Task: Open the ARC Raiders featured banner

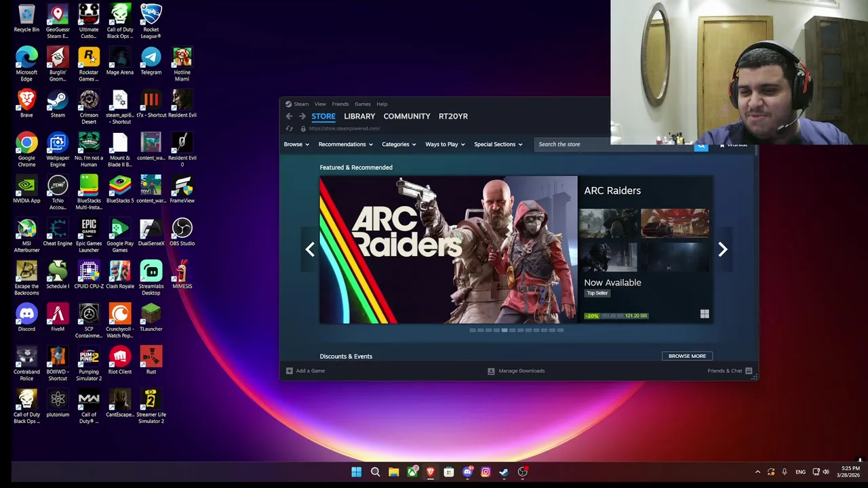Action: tap(448, 249)
